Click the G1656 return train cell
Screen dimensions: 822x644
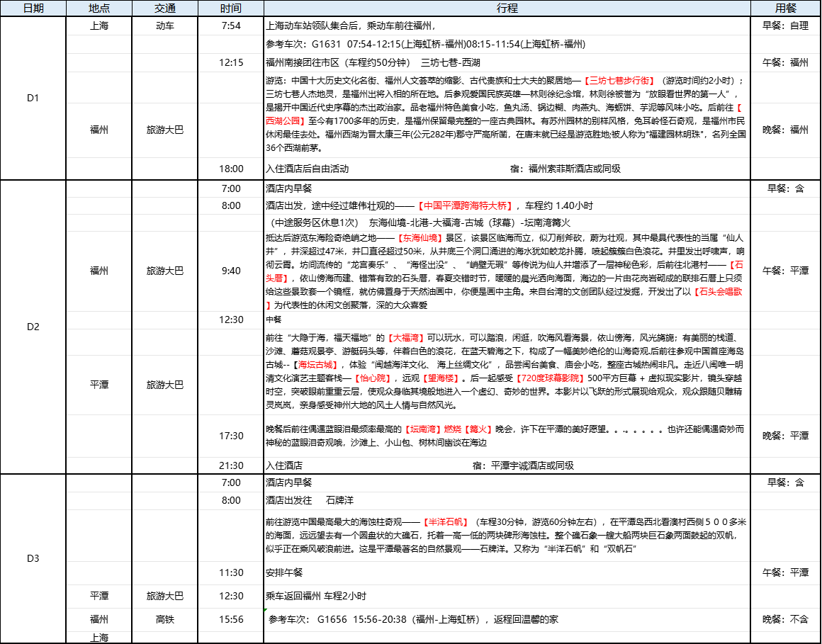(507, 619)
